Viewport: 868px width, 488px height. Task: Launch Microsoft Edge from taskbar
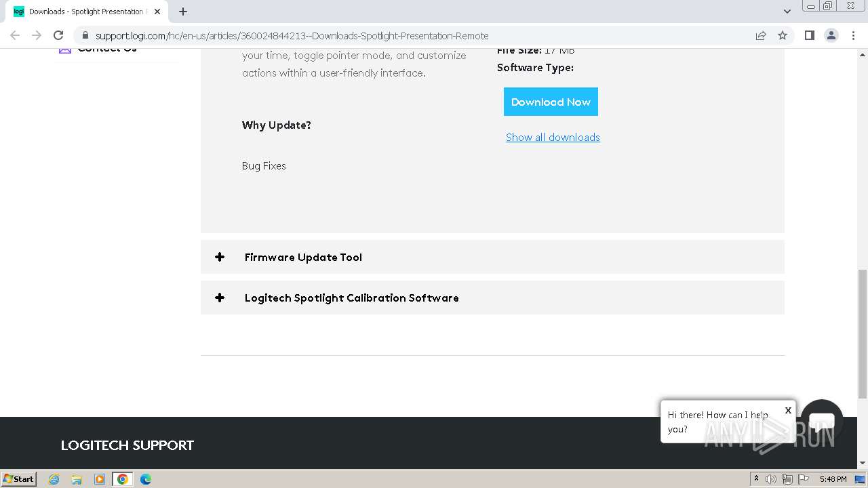(146, 479)
